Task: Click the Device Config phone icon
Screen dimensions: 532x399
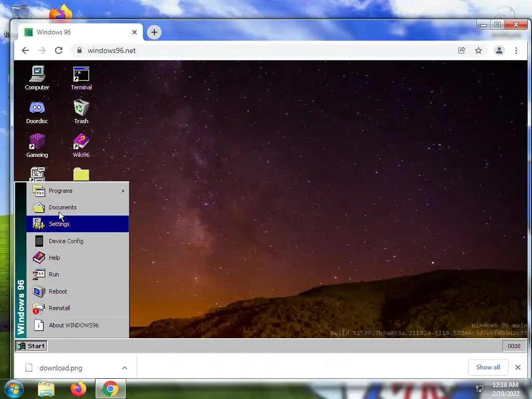Action: point(39,241)
